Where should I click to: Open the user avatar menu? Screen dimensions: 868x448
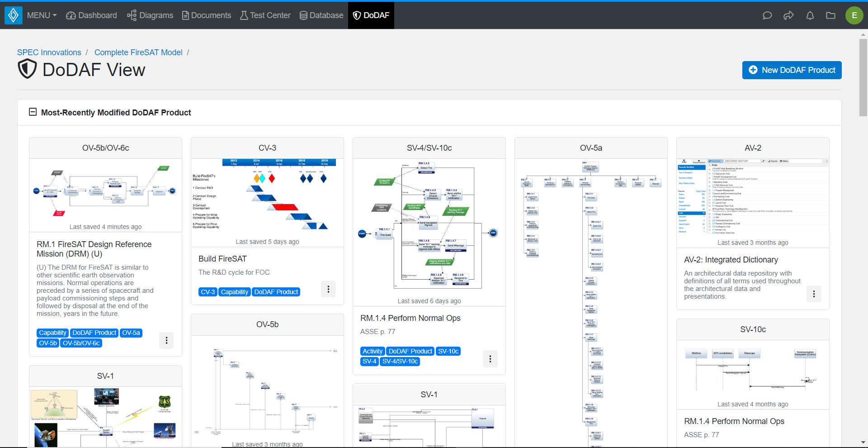[854, 15]
